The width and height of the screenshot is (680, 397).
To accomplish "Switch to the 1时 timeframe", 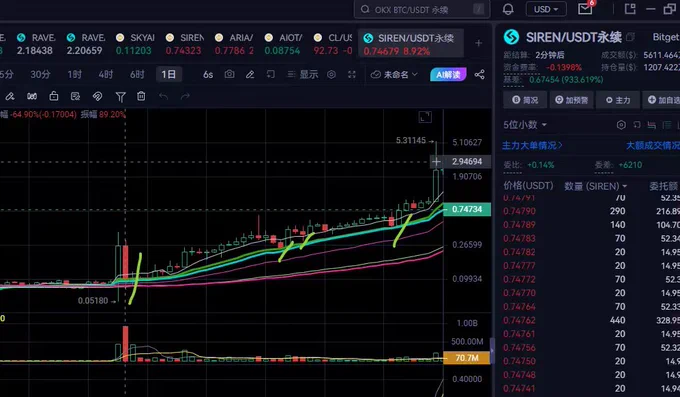I will pos(75,75).
